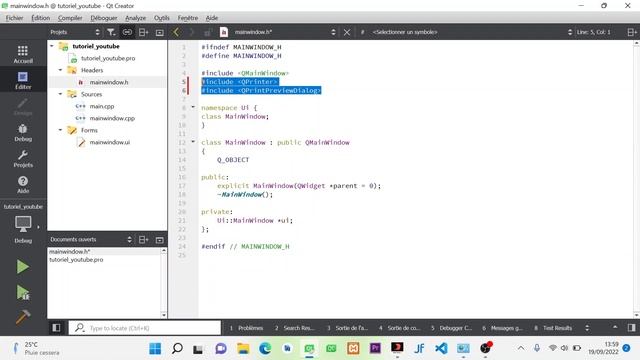Open the Accueil welcome mode
Viewport: 640px width, 360px height.
click(23, 54)
